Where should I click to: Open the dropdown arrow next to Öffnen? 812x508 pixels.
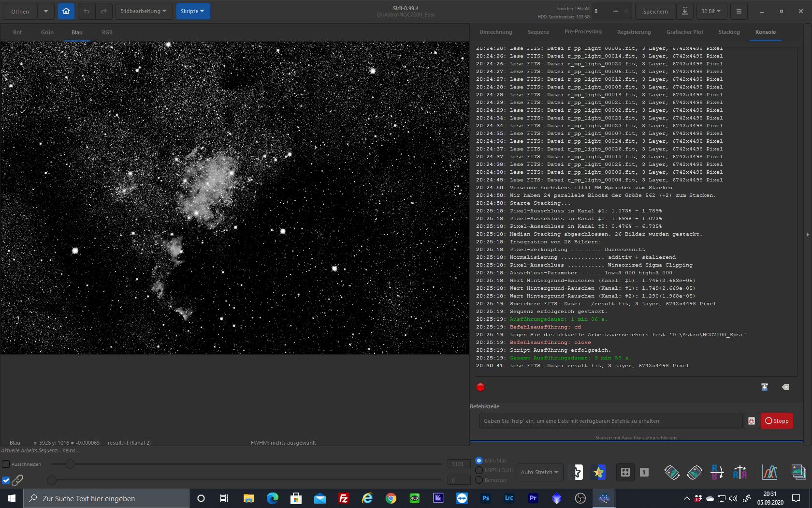[45, 11]
